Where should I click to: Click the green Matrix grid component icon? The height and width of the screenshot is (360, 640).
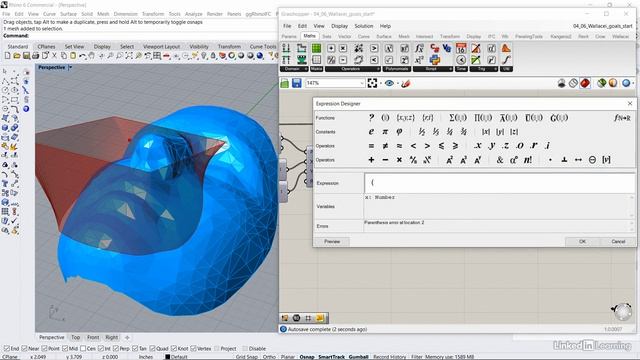316,48
